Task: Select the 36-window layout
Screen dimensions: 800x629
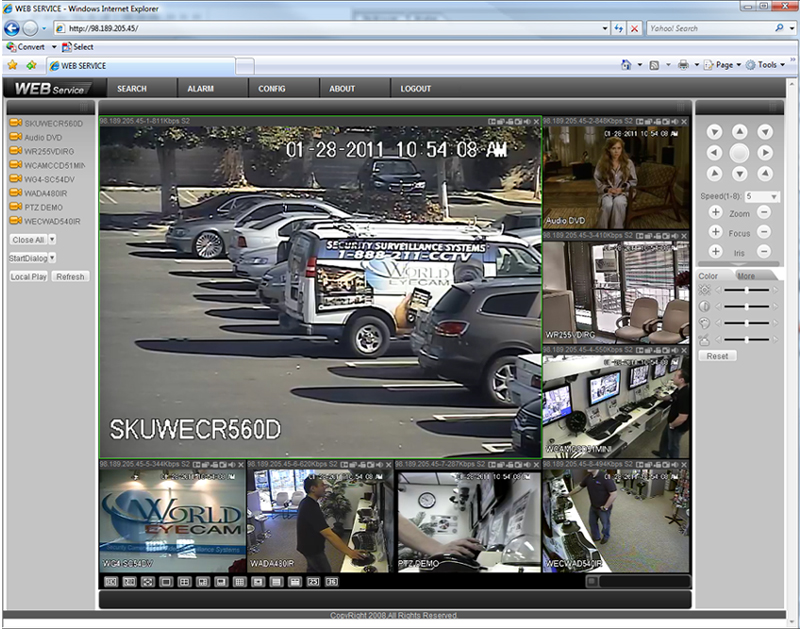Action: click(x=332, y=582)
